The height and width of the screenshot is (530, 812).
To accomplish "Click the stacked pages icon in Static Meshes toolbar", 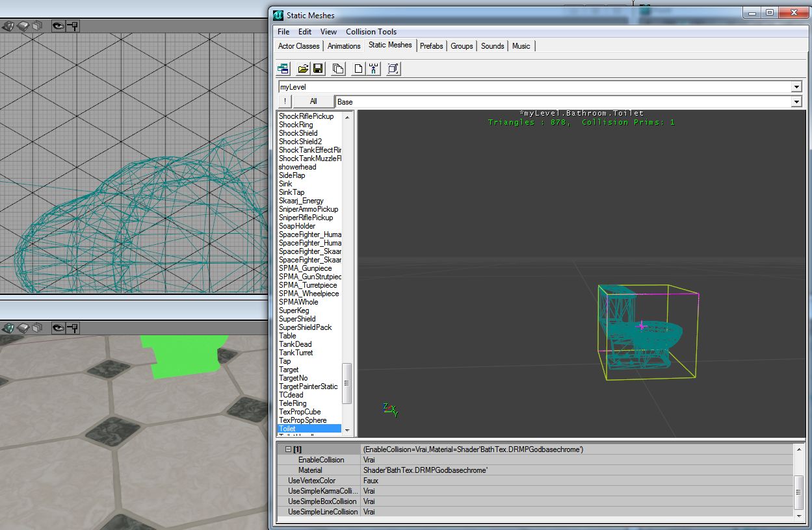I will [x=338, y=68].
